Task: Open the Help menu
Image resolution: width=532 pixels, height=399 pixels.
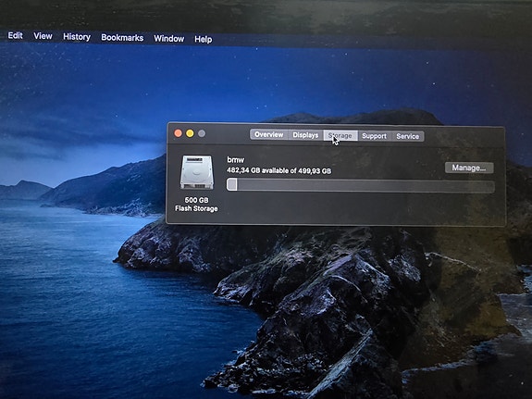Action: [x=204, y=40]
